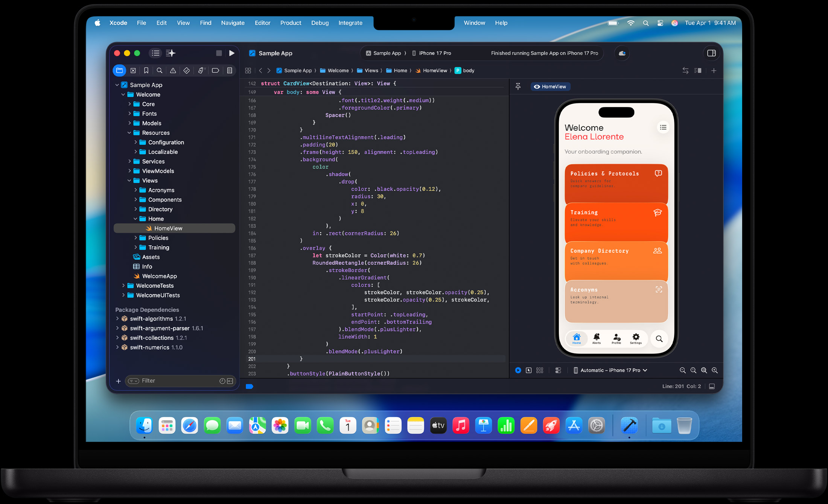This screenshot has width=828, height=504.
Task: Select the Issue navigator warning triangle icon
Action: click(173, 70)
